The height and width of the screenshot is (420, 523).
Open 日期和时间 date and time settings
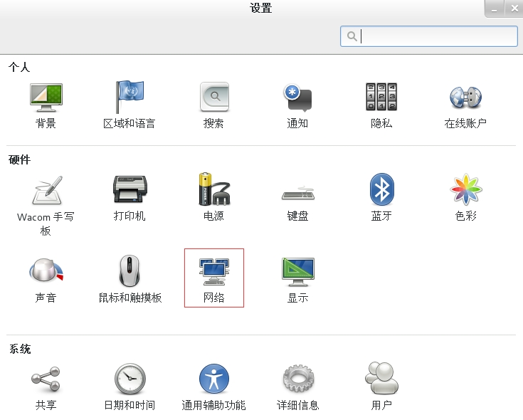(130, 387)
